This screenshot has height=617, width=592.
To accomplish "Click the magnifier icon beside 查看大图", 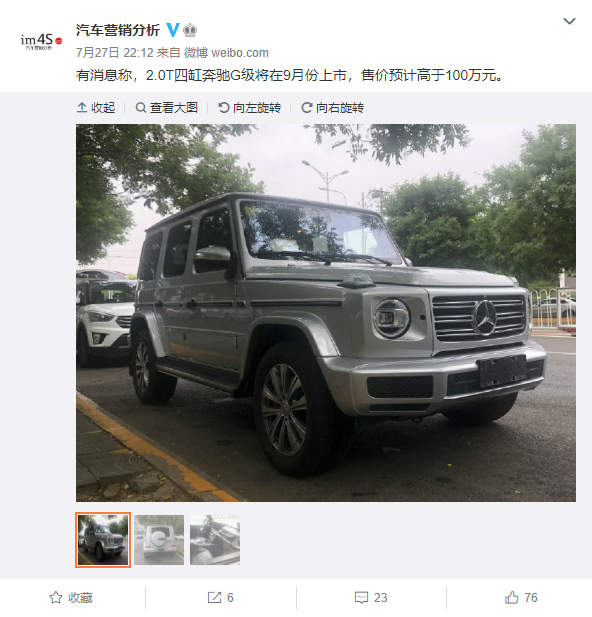I will point(141,107).
